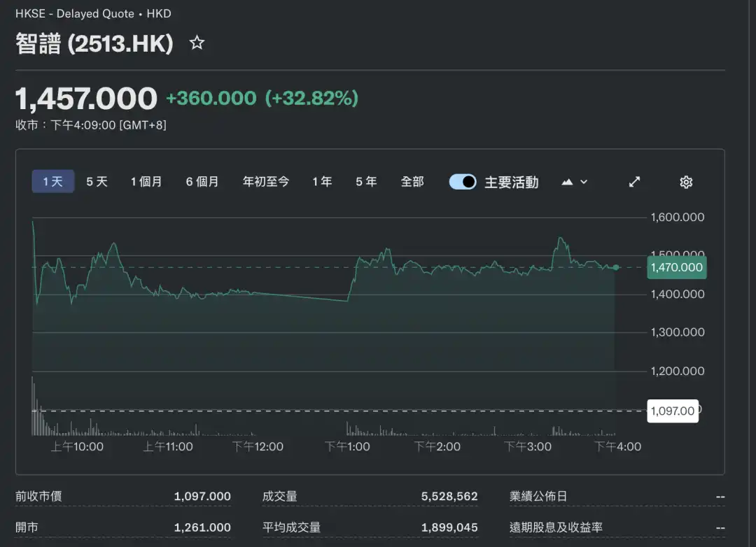
Task: Click the 收市 time stamp text
Action: [x=90, y=125]
